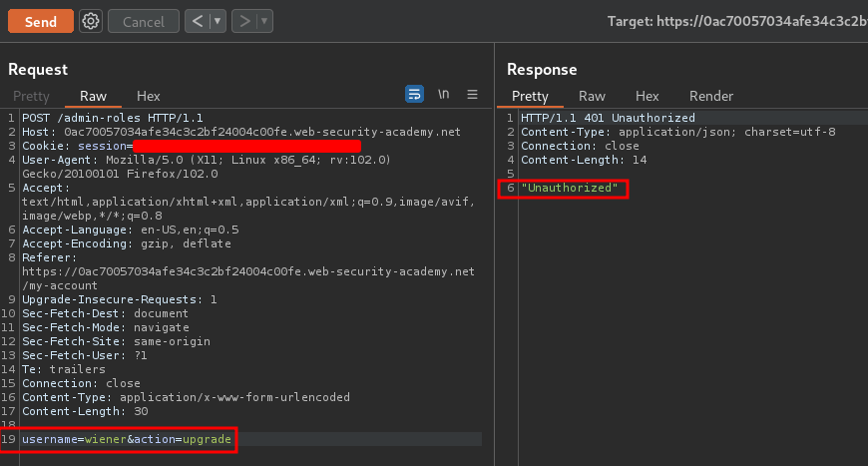Screen dimensions: 868x466
Task: Click the orange Send button
Action: pyautogui.click(x=41, y=21)
